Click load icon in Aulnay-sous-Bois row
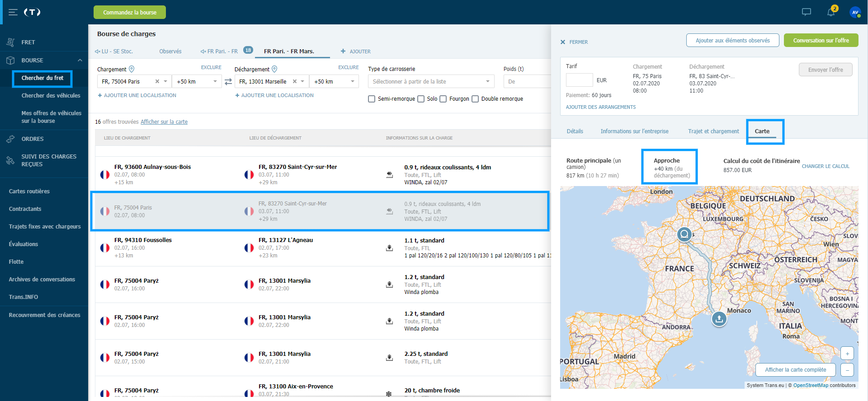Image resolution: width=868 pixels, height=401 pixels. pyautogui.click(x=389, y=175)
